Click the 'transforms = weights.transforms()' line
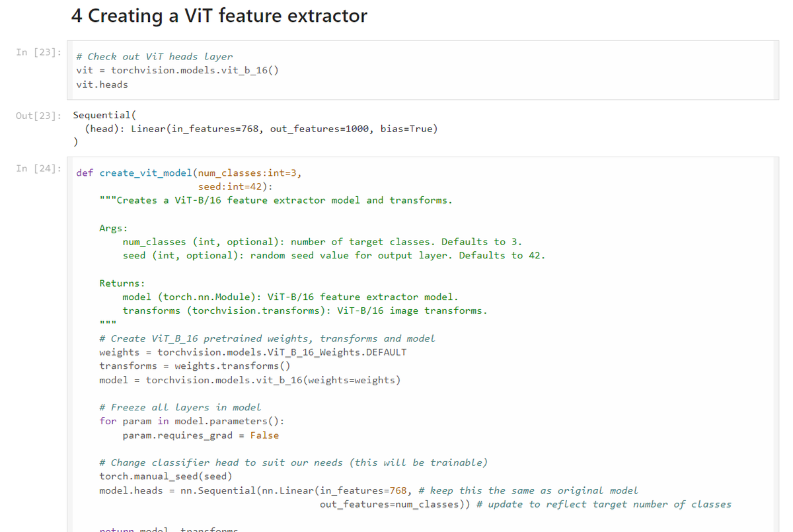The image size is (793, 532). click(x=195, y=366)
